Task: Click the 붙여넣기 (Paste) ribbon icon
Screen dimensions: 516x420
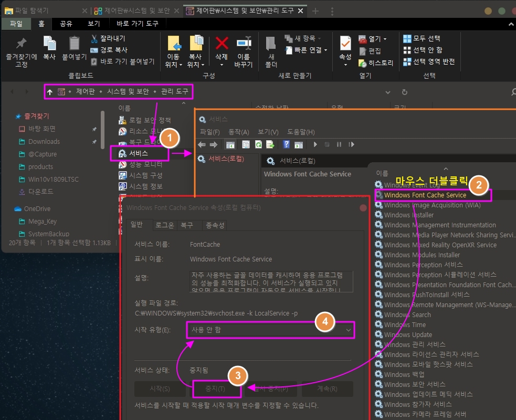Action: [75, 48]
